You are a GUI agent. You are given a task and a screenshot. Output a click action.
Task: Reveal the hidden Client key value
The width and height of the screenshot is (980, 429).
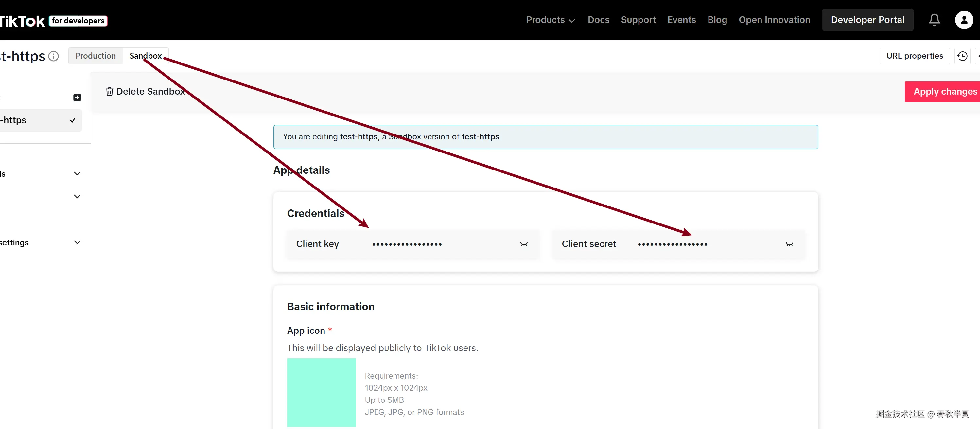tap(524, 245)
